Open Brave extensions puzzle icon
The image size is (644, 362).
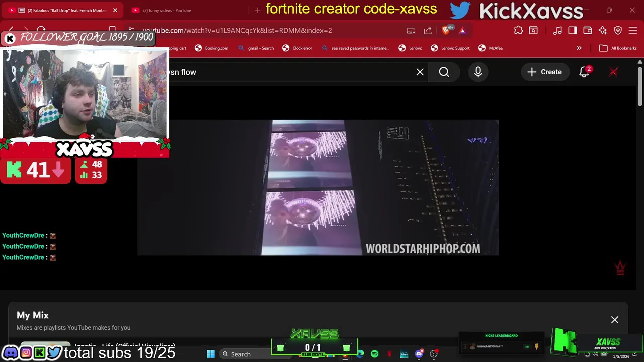[518, 31]
